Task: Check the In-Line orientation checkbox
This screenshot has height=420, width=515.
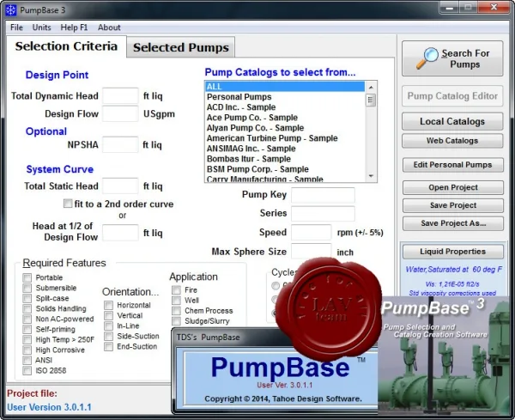Action: pyautogui.click(x=108, y=326)
